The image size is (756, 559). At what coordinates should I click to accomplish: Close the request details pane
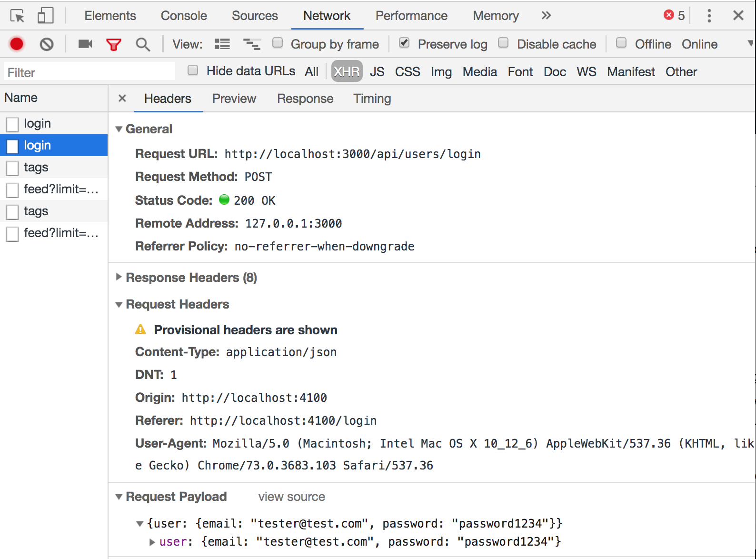coord(122,99)
